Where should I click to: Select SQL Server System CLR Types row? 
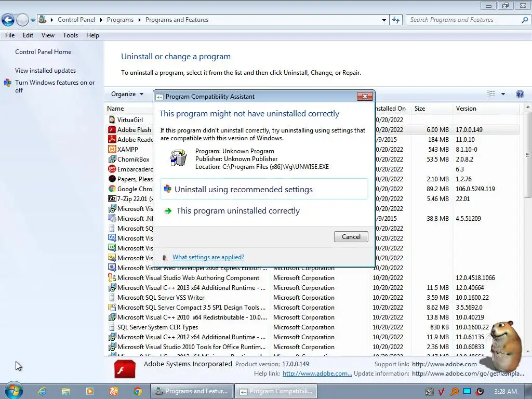[x=312, y=327]
